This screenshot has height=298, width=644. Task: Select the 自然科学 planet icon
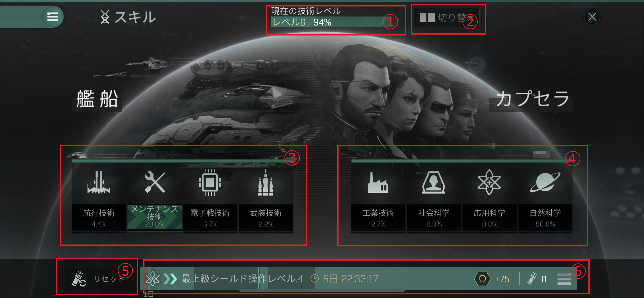[x=545, y=182]
